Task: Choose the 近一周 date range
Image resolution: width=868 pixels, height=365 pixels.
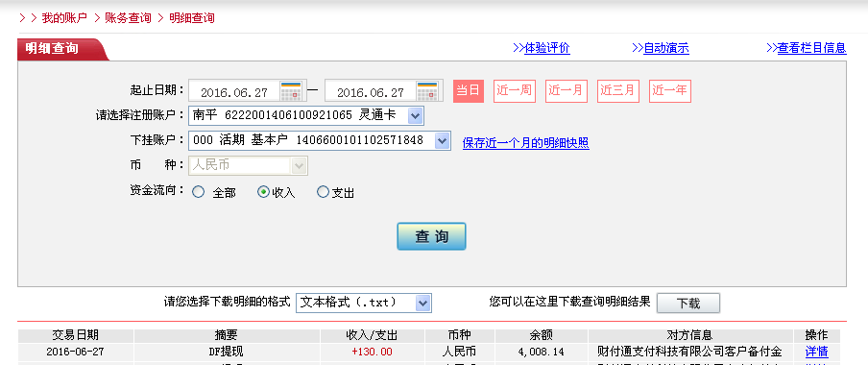Action: (x=515, y=91)
